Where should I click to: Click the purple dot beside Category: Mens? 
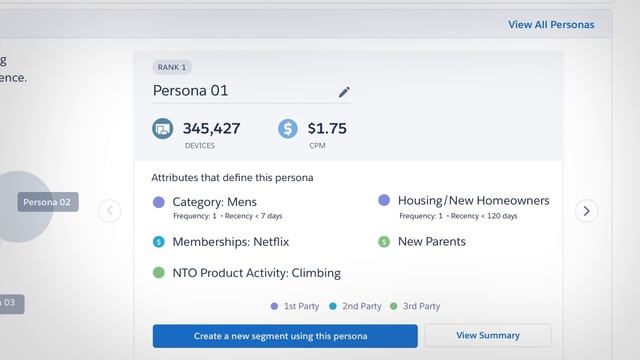(x=159, y=202)
